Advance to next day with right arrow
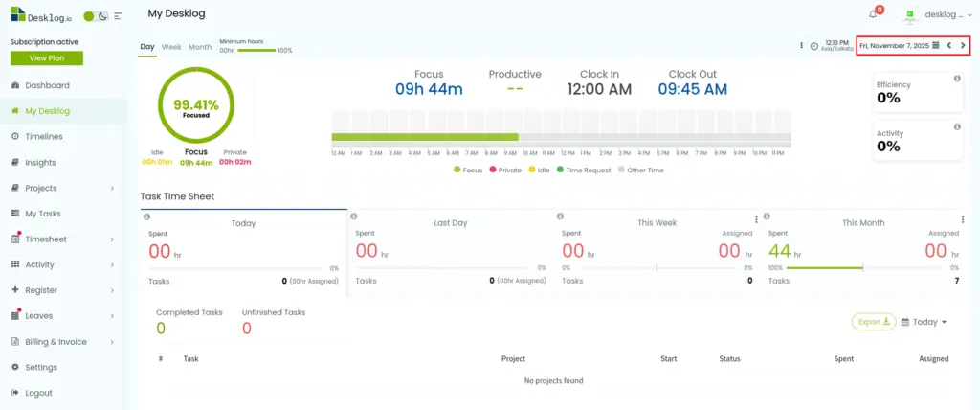Screen dimensions: 980x410 pos(963,45)
